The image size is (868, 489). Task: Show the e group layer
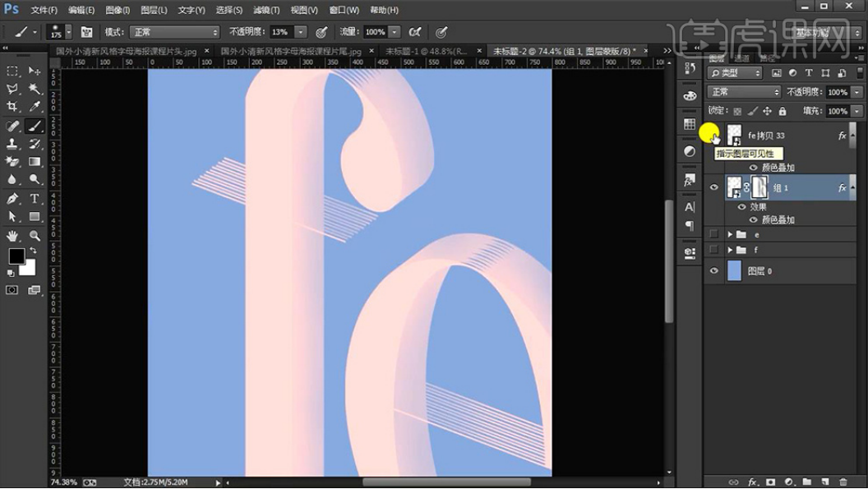pyautogui.click(x=713, y=234)
